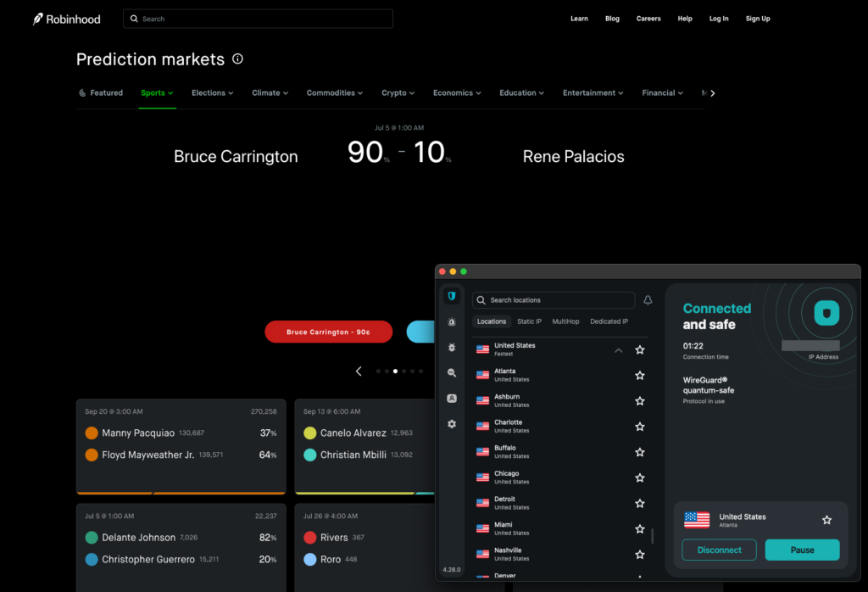Favorite the Chicago location
This screenshot has width=868, height=592.
pyautogui.click(x=640, y=478)
